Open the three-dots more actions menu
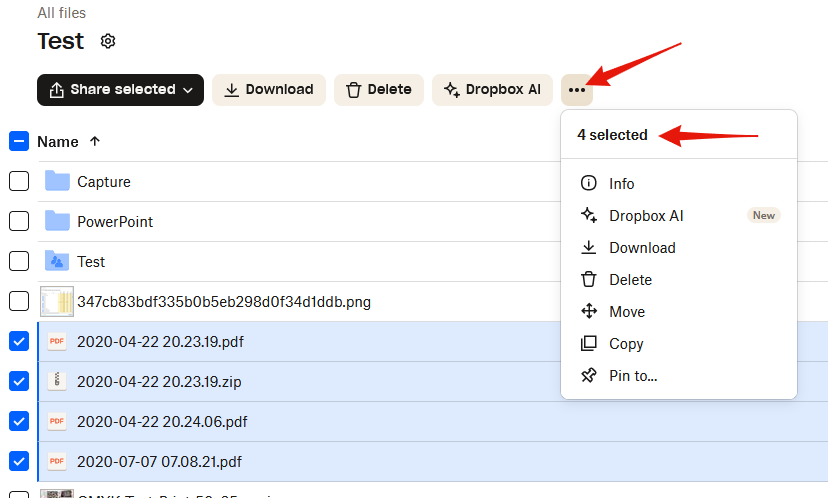828x498 pixels. coord(577,90)
